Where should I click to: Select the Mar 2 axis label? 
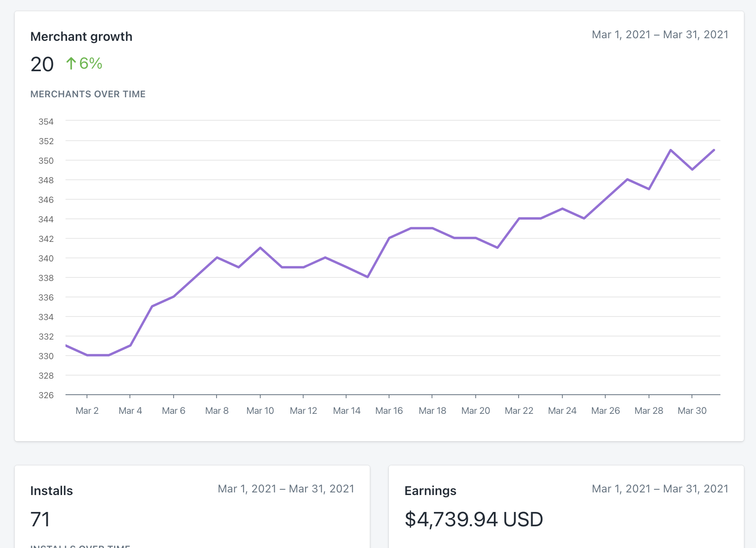(87, 410)
